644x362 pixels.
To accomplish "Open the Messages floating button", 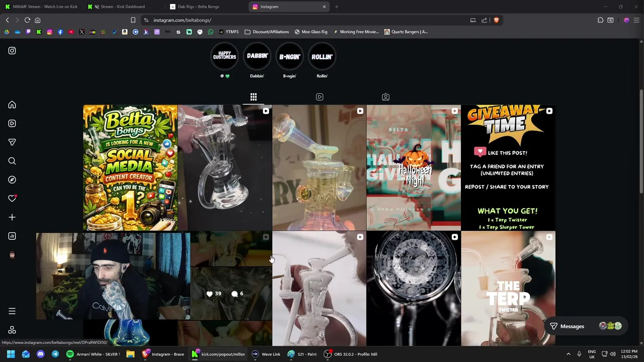I will coord(585,326).
